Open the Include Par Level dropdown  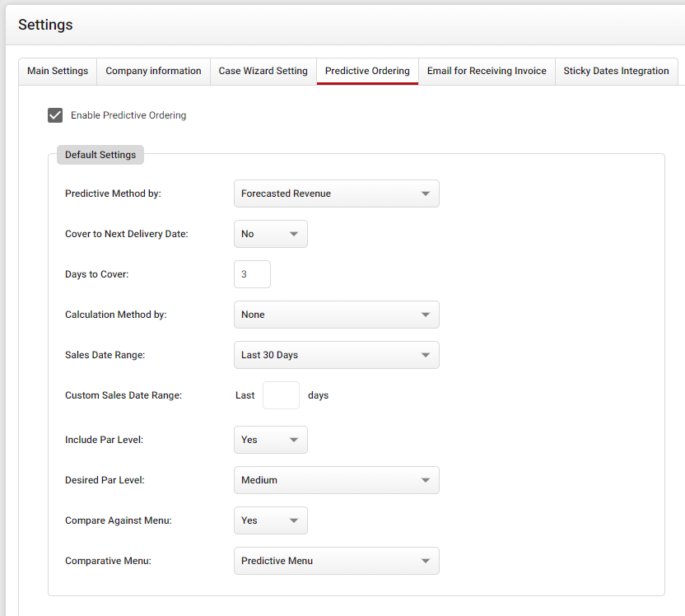coord(270,439)
